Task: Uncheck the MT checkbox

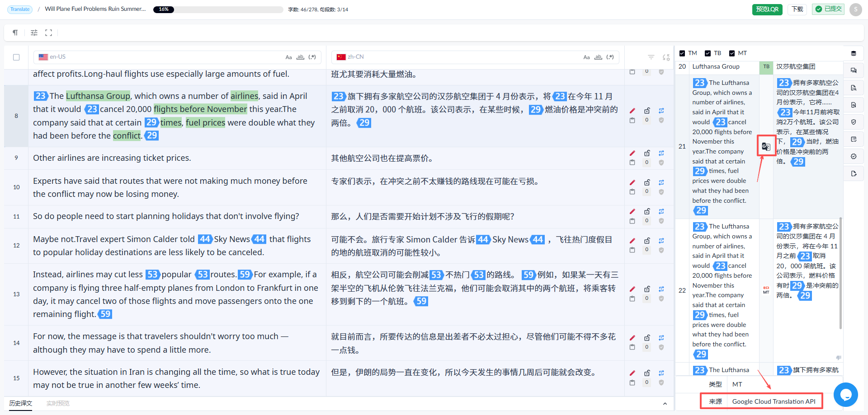Action: click(x=732, y=53)
